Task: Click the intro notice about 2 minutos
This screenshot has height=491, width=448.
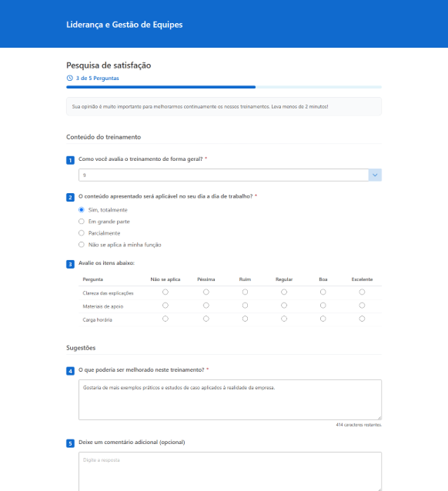Action: click(x=224, y=106)
